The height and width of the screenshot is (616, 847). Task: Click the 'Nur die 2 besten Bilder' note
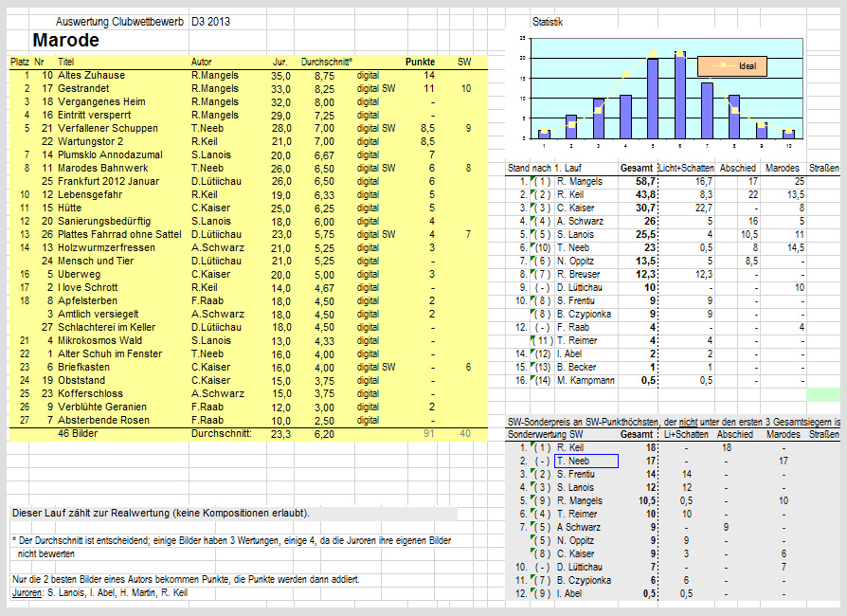pos(186,579)
